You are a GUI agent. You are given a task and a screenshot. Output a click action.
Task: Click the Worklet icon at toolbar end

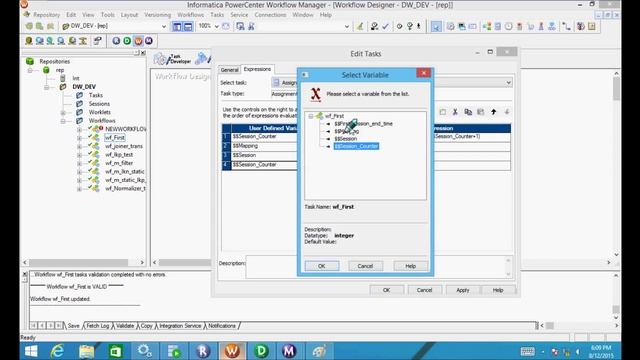(x=591, y=27)
